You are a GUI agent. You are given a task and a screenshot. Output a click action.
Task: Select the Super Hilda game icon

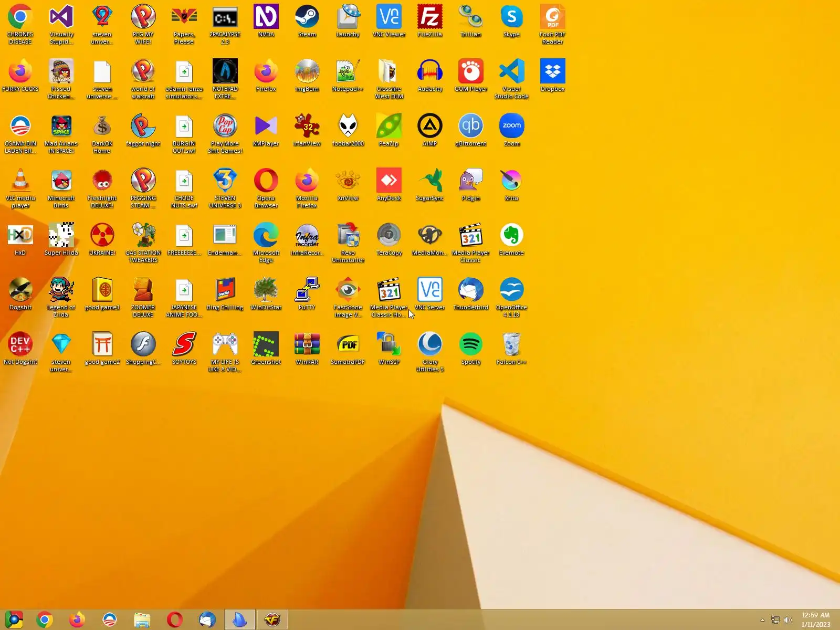coord(61,240)
